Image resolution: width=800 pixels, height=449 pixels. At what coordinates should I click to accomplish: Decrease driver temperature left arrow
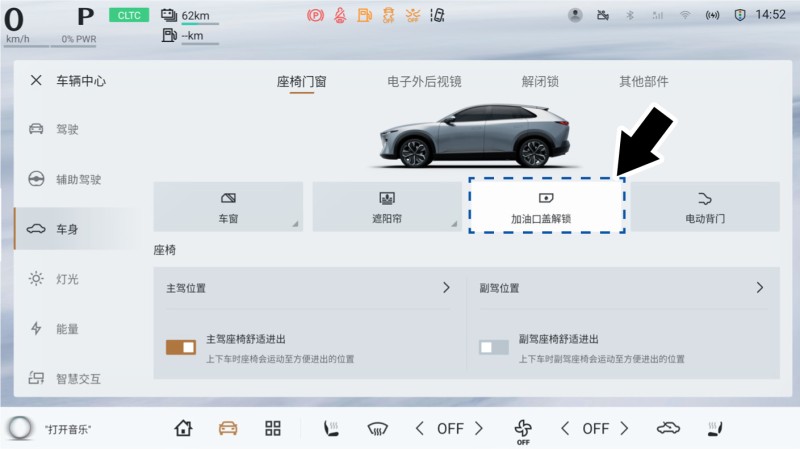(419, 428)
